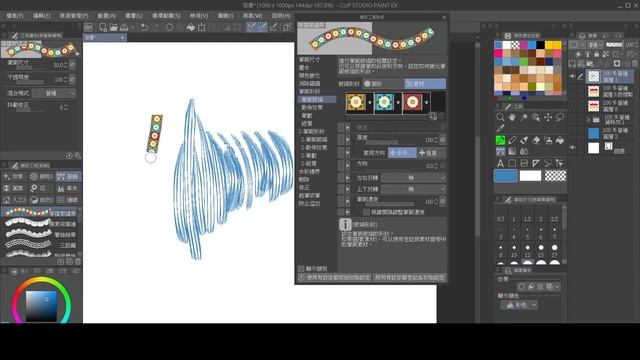Select the Fill bucket tool

tap(560, 140)
